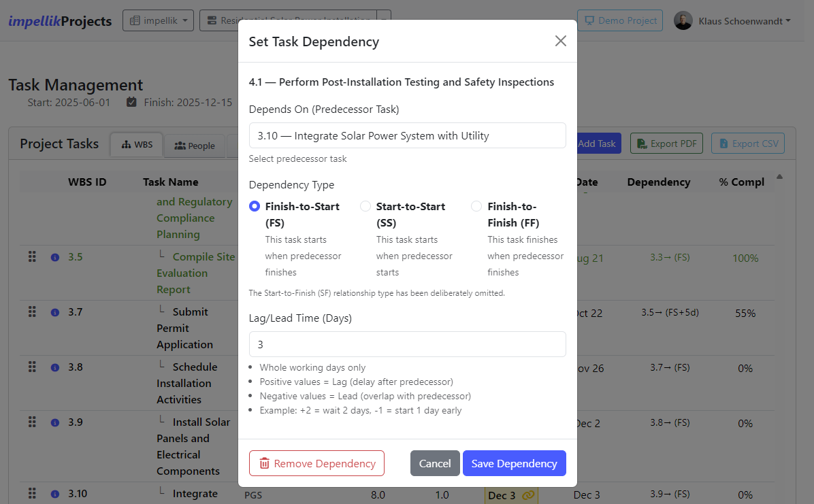Click the highlighted Dec 3 date cell
This screenshot has width=814, height=504.
click(511, 495)
